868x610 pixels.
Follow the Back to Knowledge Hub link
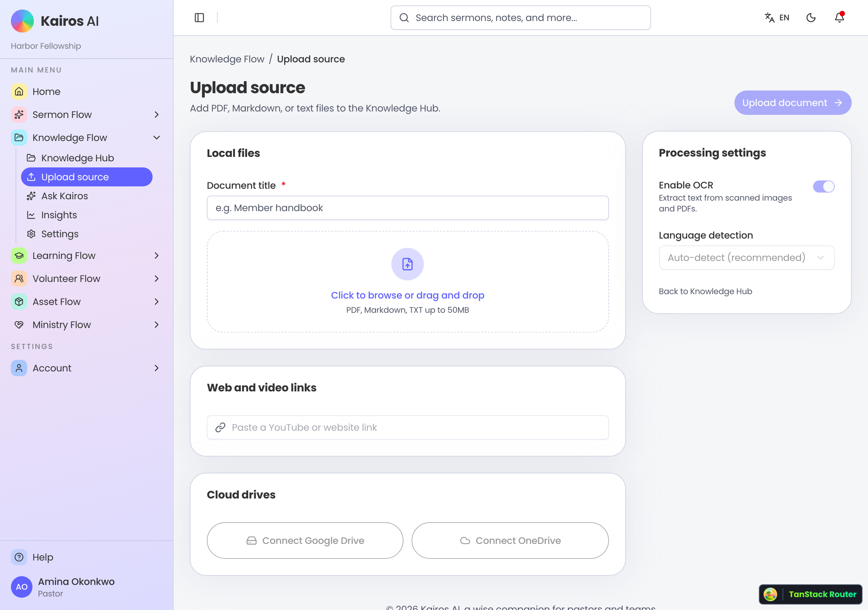[x=706, y=291]
